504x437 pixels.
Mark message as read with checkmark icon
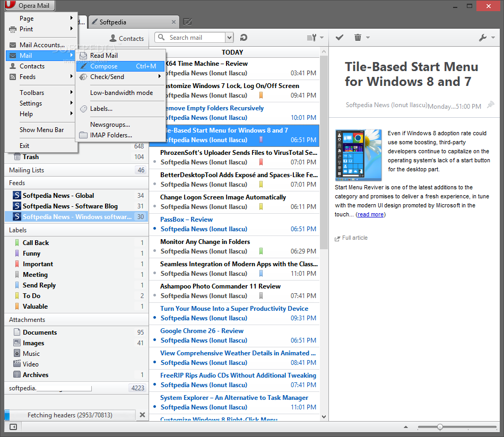(x=340, y=38)
